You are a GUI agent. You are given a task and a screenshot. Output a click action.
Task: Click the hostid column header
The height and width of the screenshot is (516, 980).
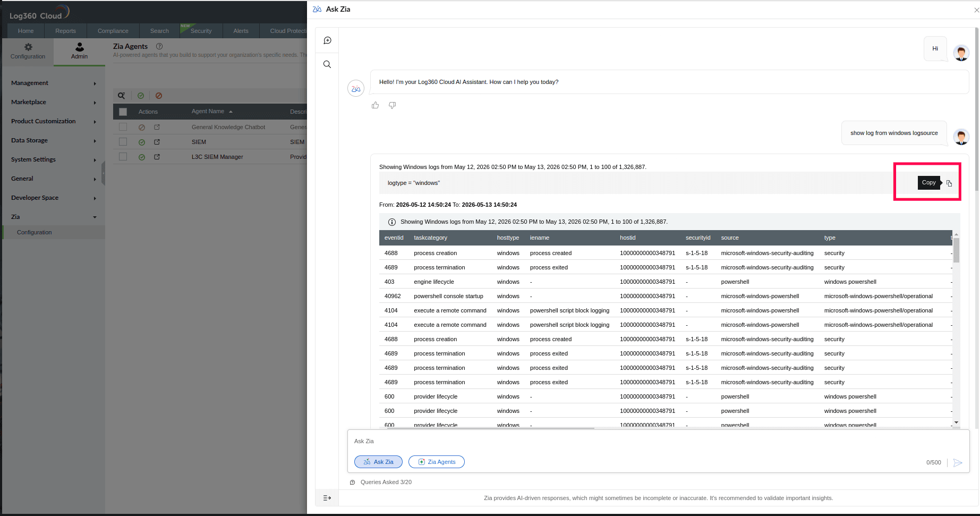(627, 238)
